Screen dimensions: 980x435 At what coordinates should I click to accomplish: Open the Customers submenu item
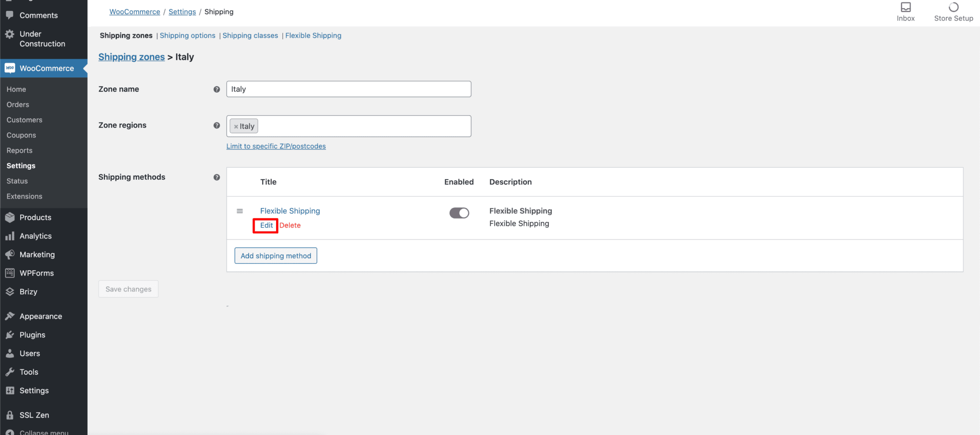[x=24, y=120]
